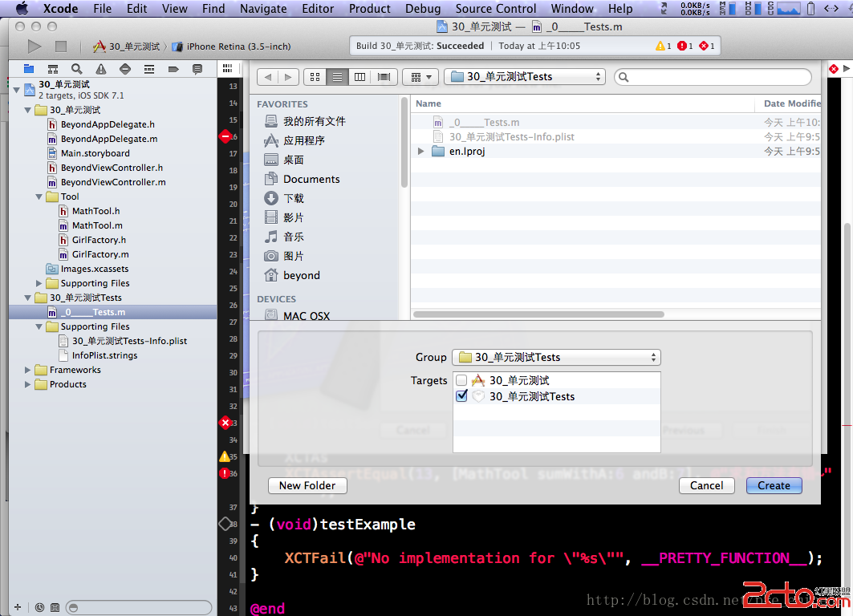Image resolution: width=853 pixels, height=616 pixels.
Task: Open the Project navigator folder icon
Action: 29,69
